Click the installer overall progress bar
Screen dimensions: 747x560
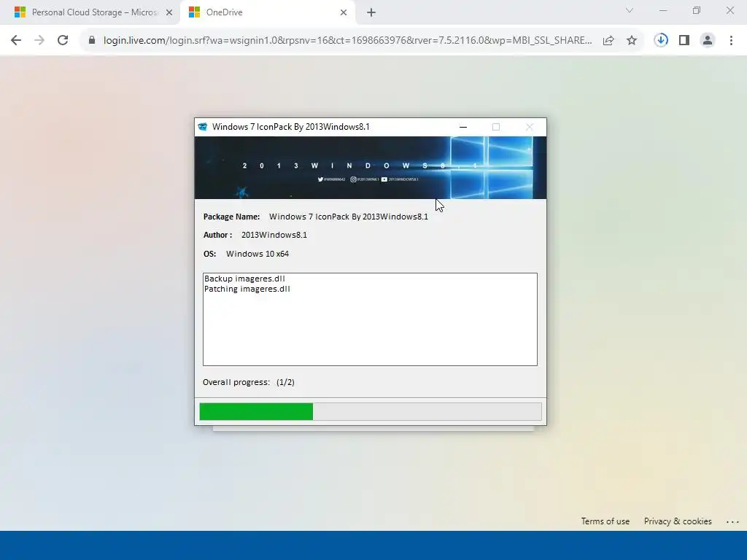click(371, 411)
